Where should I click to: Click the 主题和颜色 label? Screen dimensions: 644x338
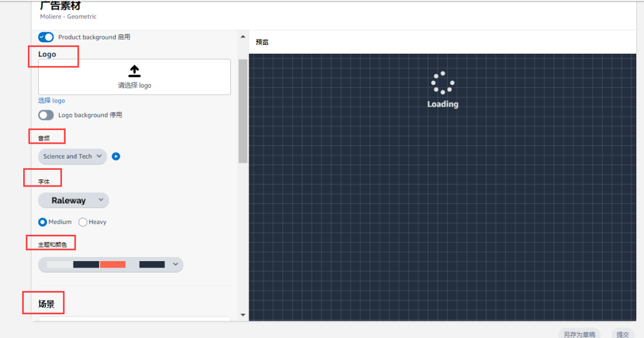(x=52, y=245)
